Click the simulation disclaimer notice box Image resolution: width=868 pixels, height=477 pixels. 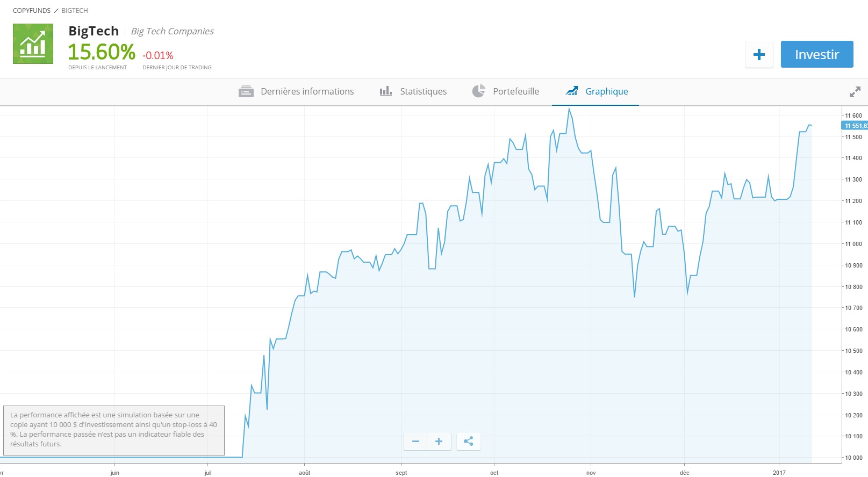pos(113,430)
